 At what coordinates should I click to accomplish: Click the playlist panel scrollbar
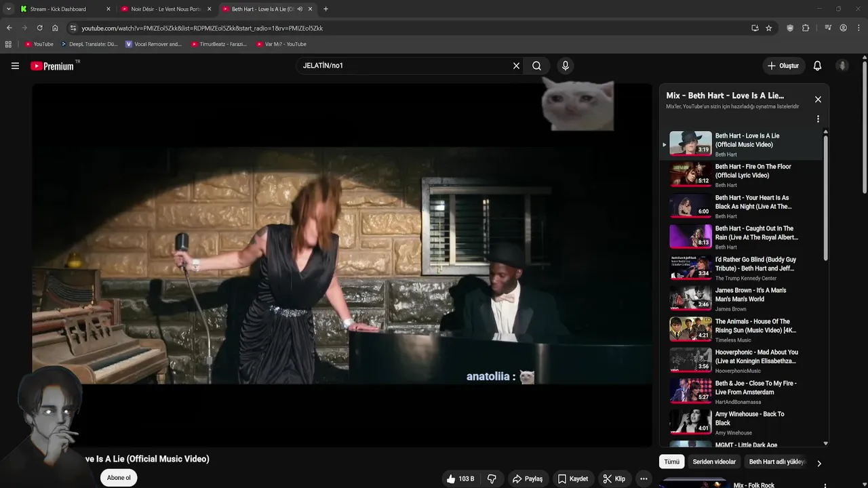point(825,197)
